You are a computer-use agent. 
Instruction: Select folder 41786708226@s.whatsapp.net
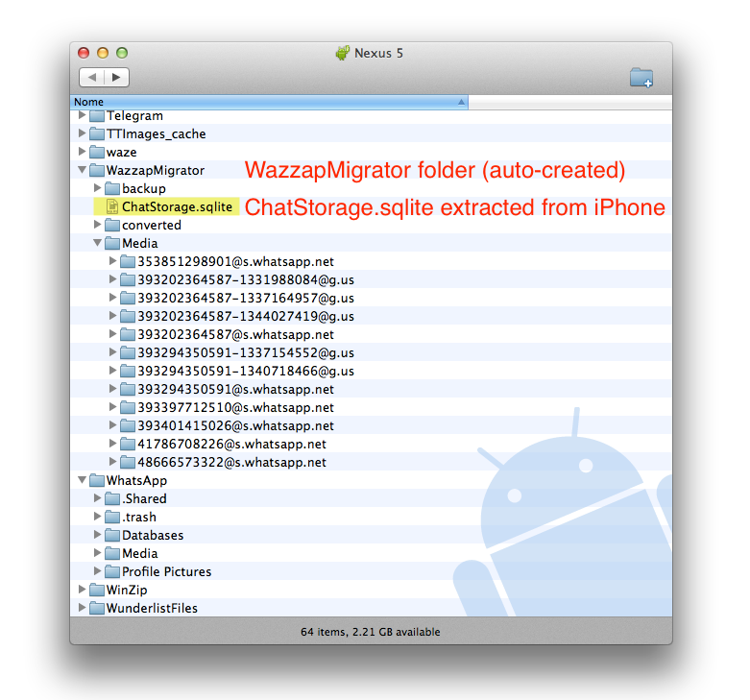tap(231, 444)
